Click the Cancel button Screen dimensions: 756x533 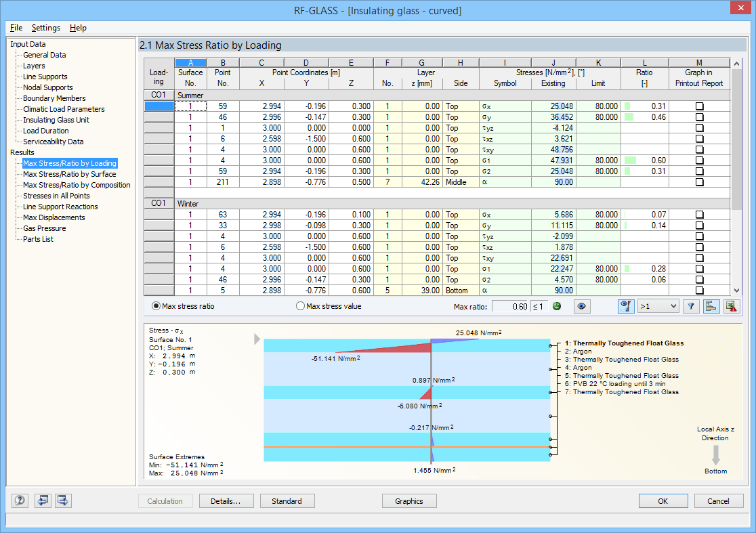(718, 501)
